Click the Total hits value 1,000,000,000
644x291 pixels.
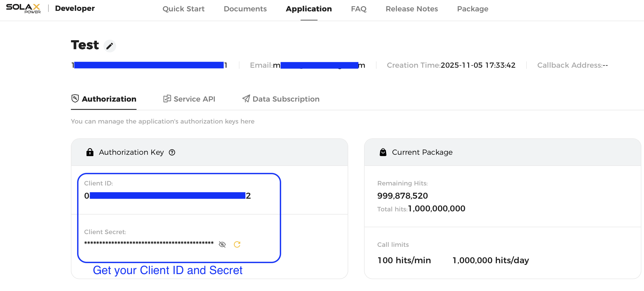437,209
